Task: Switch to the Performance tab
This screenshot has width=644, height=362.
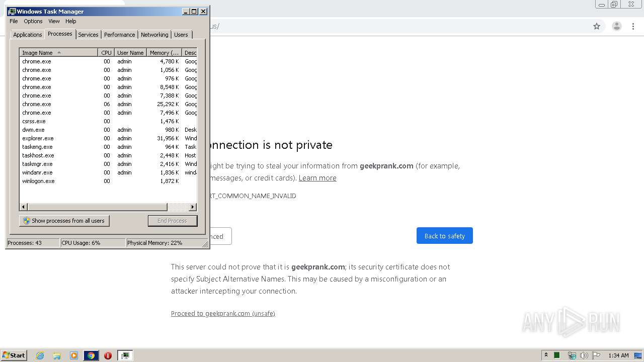Action: click(119, 35)
